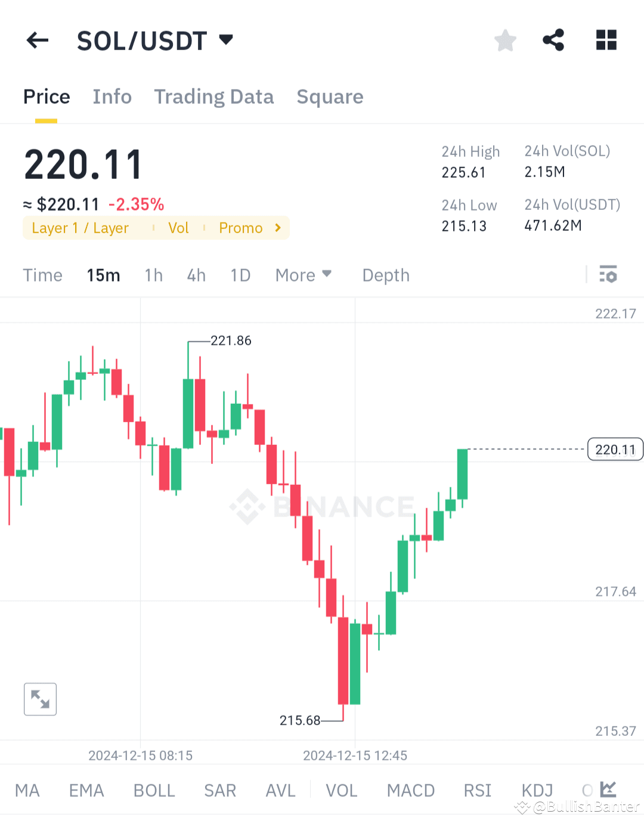Open the chart settings icon
The width and height of the screenshot is (644, 820).
(608, 275)
